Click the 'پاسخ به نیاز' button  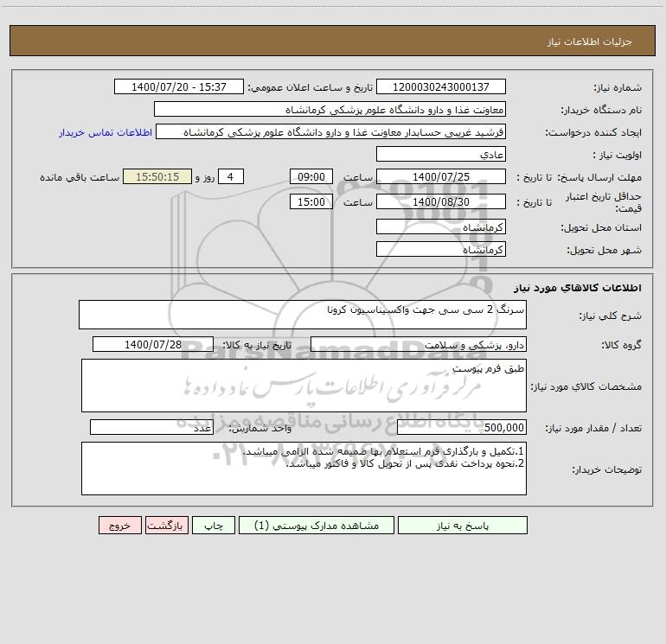point(462,526)
